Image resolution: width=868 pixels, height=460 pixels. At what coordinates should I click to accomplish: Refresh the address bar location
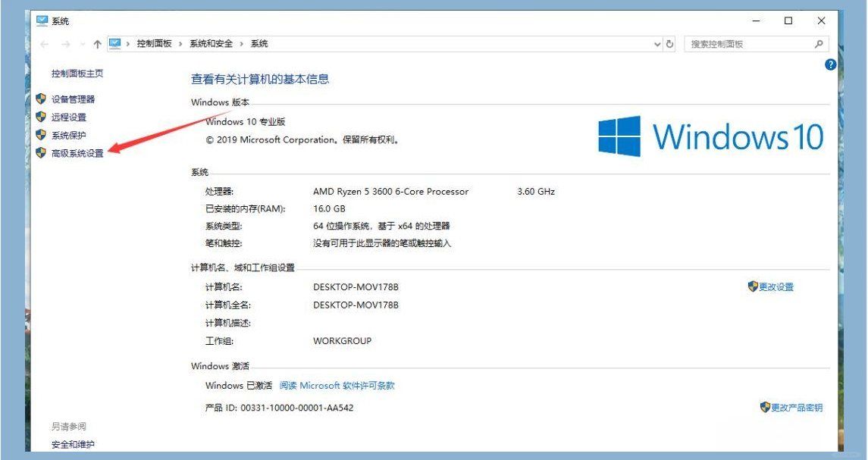[x=670, y=44]
